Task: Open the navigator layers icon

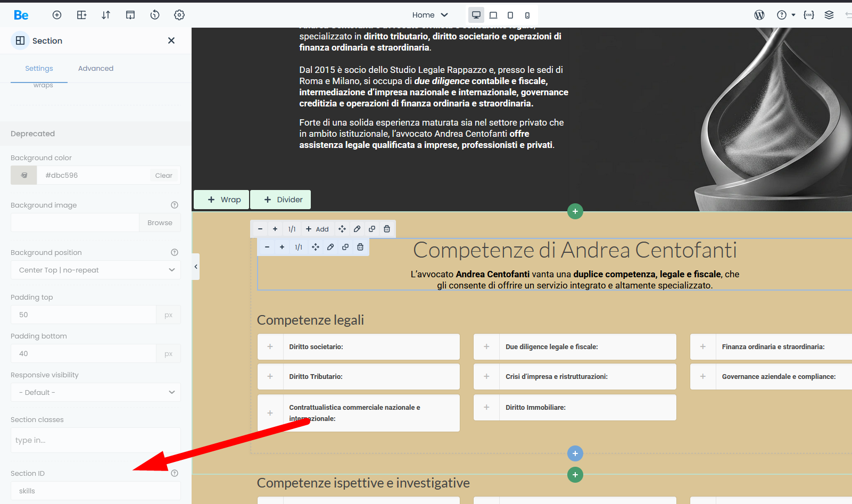Action: coord(829,15)
